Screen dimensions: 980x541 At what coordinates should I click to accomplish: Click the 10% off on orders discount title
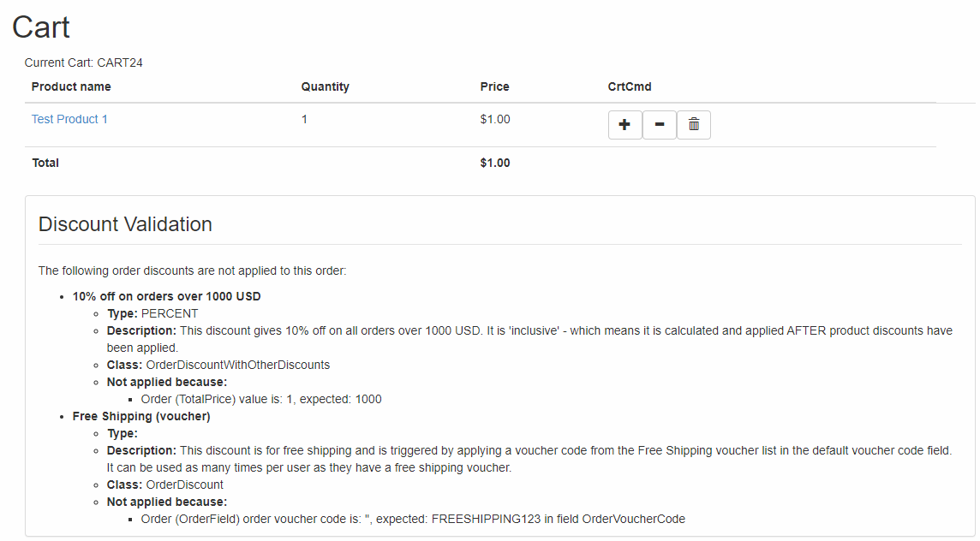(167, 296)
